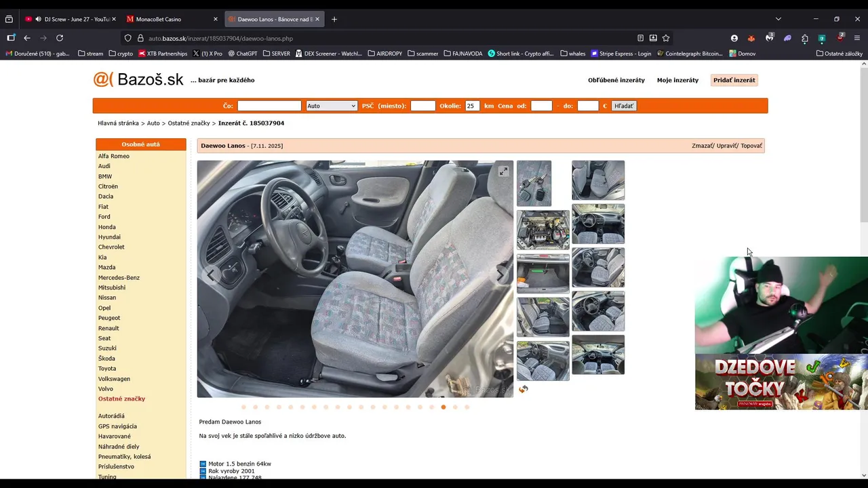Show the next photo with right arrow
This screenshot has height=488, width=868.
pyautogui.click(x=500, y=274)
